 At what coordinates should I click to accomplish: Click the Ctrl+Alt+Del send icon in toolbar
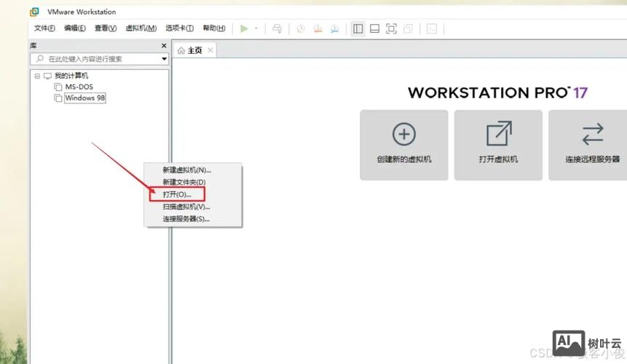(x=277, y=28)
